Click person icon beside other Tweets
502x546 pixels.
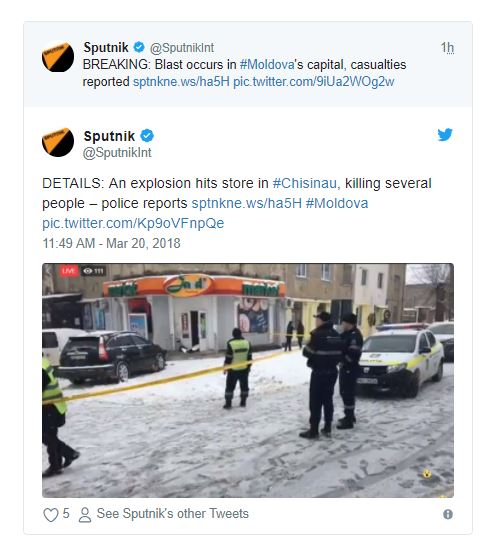[x=85, y=515]
